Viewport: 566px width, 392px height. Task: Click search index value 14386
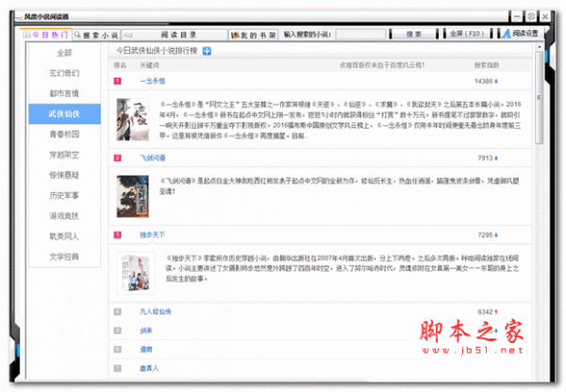pyautogui.click(x=484, y=81)
